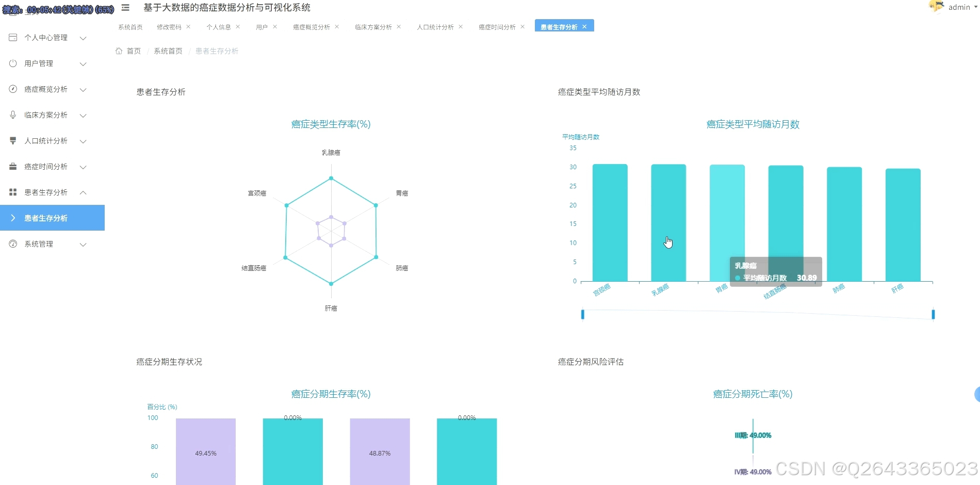Close the 用户 tab

coord(274,26)
